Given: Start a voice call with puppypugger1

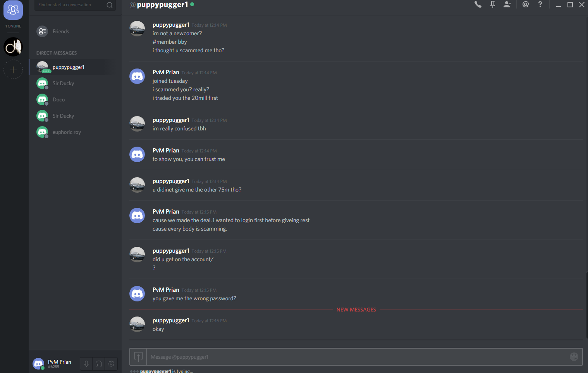Looking at the screenshot, I should pos(478,5).
